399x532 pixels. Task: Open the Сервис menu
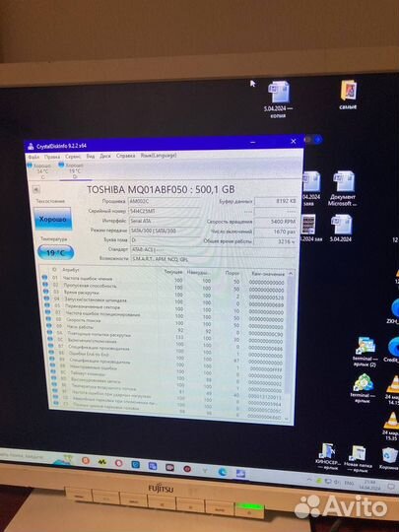click(73, 157)
